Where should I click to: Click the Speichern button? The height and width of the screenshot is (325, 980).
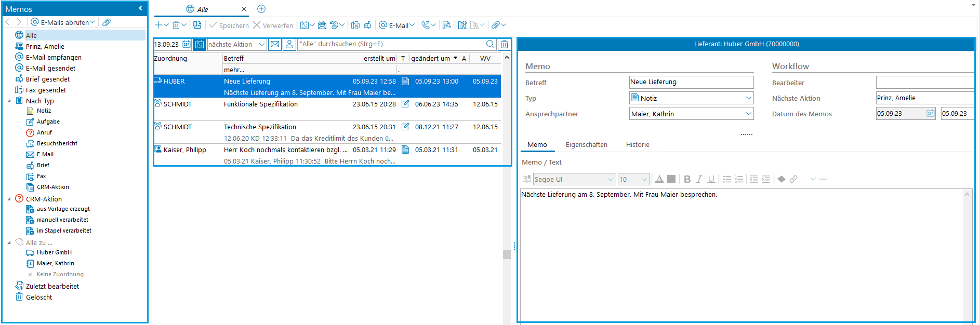(x=229, y=25)
